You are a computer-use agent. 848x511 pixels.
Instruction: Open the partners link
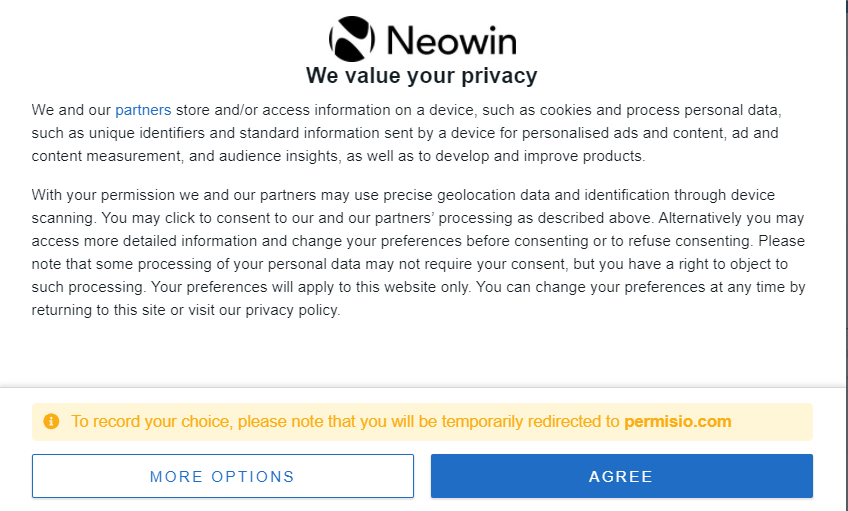tap(143, 110)
